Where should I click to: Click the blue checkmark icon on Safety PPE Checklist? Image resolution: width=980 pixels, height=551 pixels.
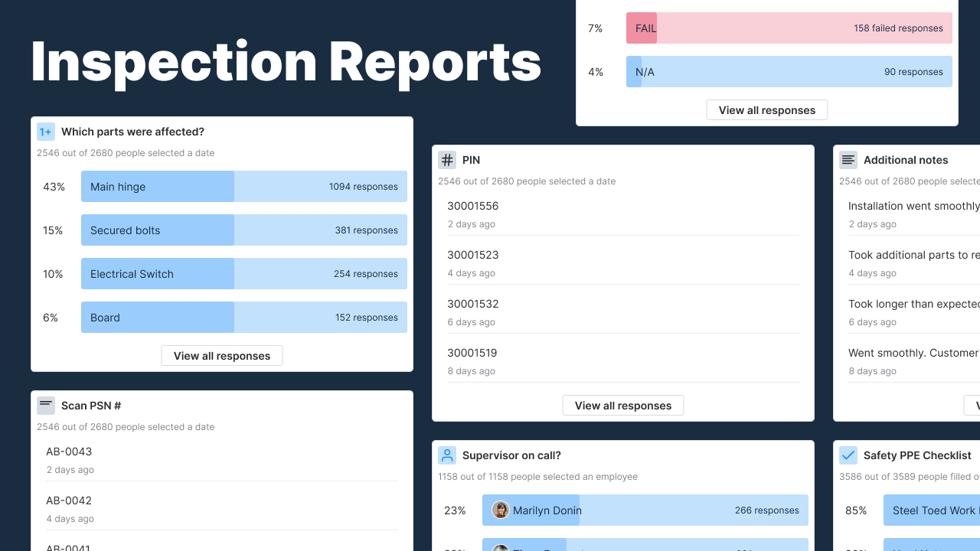point(848,455)
